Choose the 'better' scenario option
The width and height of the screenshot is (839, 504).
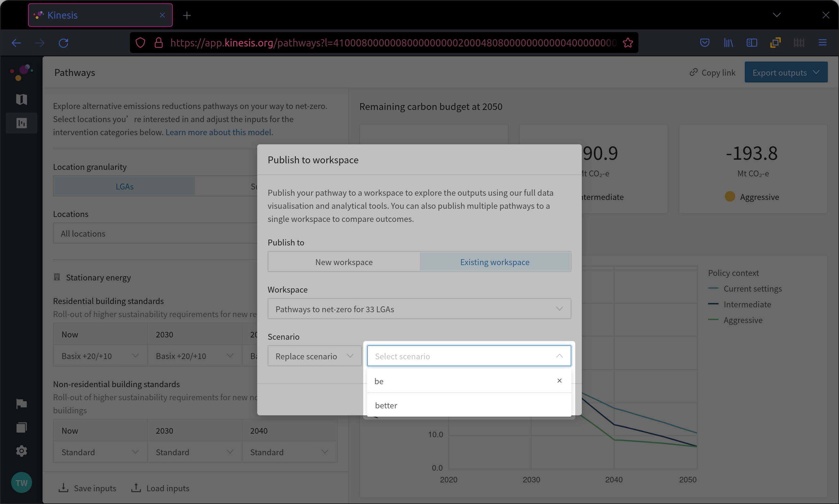click(469, 405)
